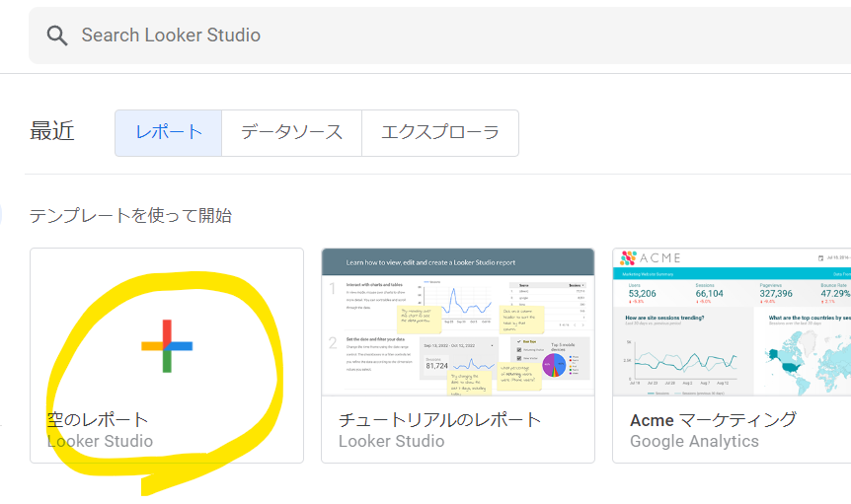
Task: Click the チュートリアルのレポート title text
Action: pyautogui.click(x=439, y=419)
